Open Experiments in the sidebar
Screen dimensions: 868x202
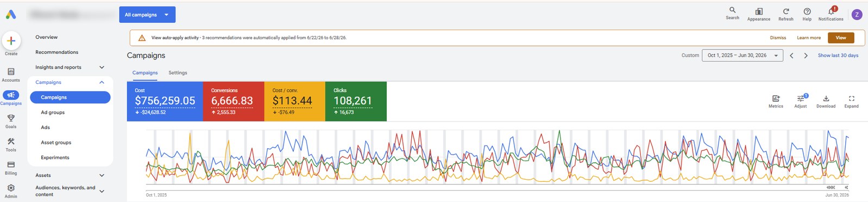pyautogui.click(x=55, y=157)
